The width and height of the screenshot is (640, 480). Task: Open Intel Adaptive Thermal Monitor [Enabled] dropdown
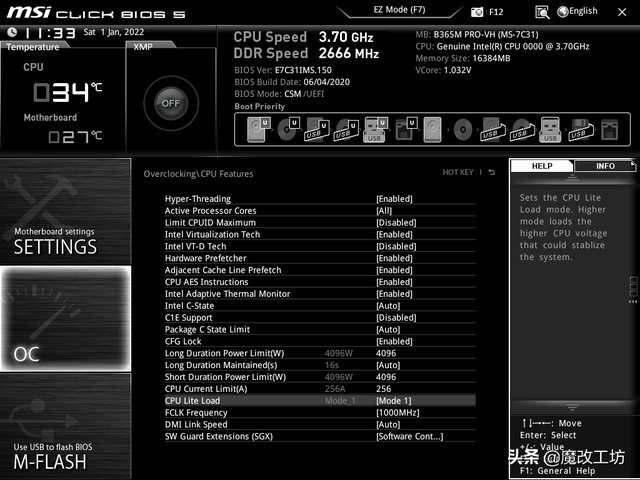click(394, 293)
